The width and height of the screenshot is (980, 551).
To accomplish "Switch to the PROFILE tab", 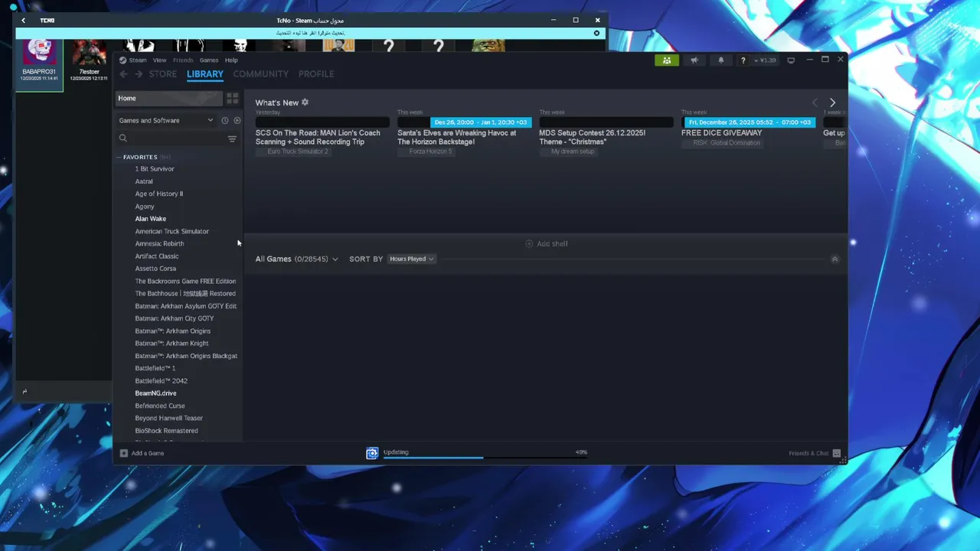I will (316, 74).
